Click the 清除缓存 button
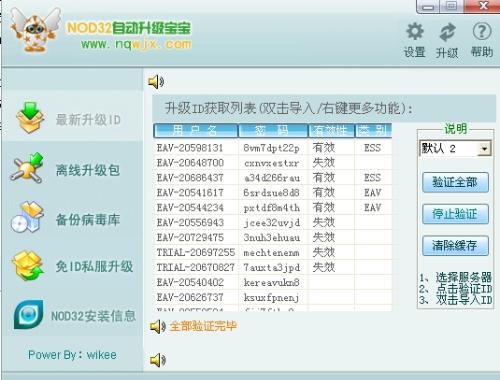 click(x=455, y=246)
